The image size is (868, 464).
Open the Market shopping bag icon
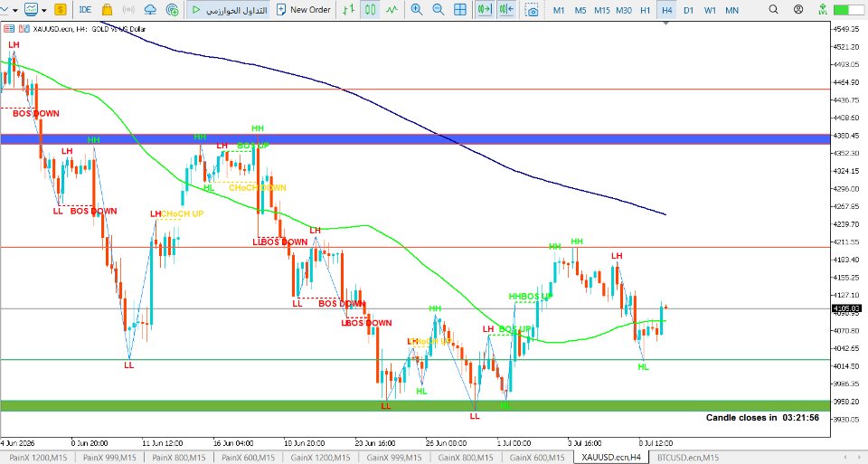[x=107, y=9]
